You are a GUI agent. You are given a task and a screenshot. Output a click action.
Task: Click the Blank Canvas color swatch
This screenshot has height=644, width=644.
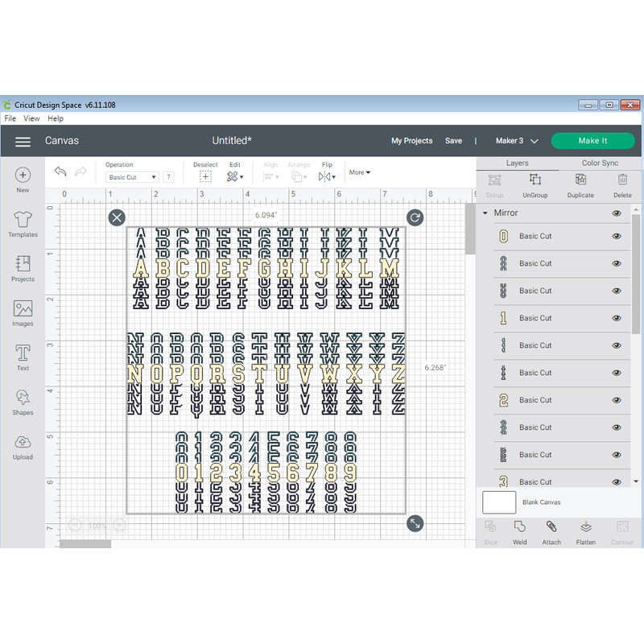click(x=499, y=502)
